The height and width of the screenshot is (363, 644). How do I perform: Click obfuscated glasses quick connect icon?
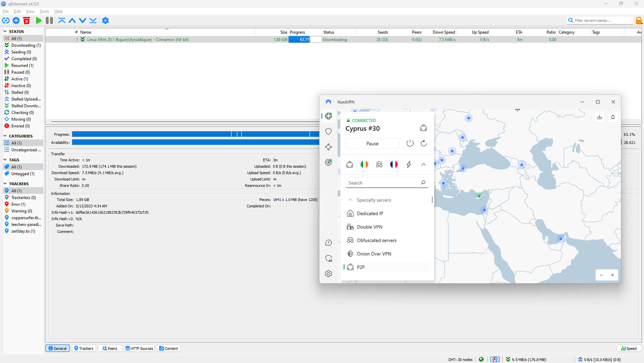pyautogui.click(x=379, y=165)
